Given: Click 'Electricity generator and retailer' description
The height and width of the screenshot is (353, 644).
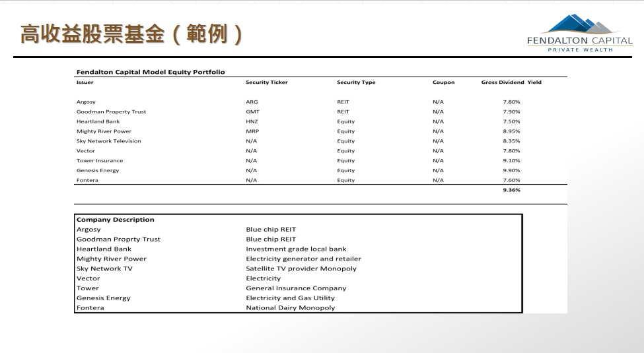Looking at the screenshot, I should tap(304, 259).
